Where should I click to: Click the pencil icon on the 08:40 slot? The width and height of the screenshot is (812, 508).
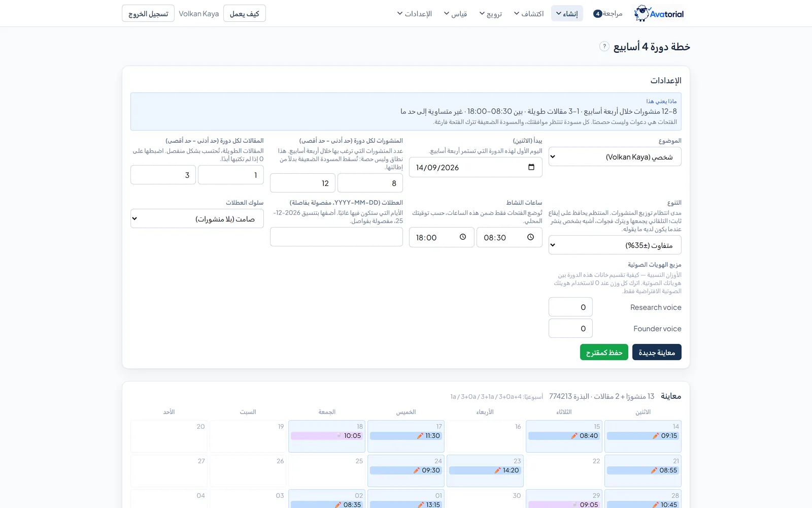574,436
